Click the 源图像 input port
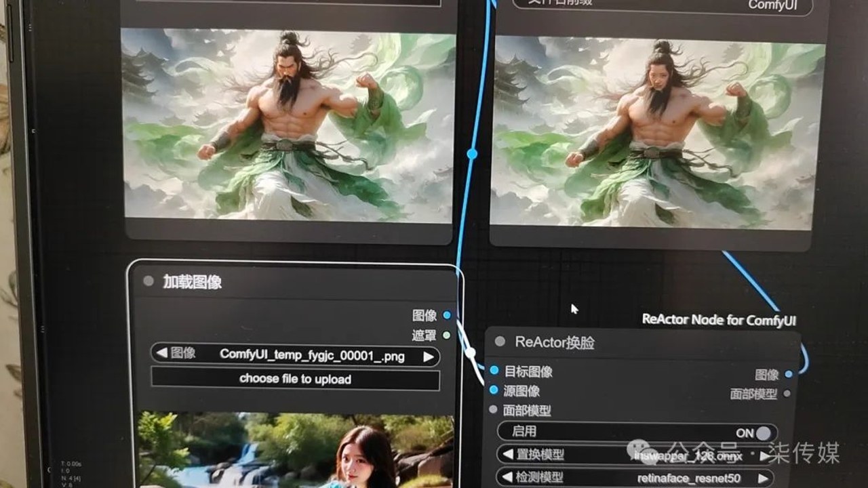This screenshot has width=868, height=488. point(494,390)
